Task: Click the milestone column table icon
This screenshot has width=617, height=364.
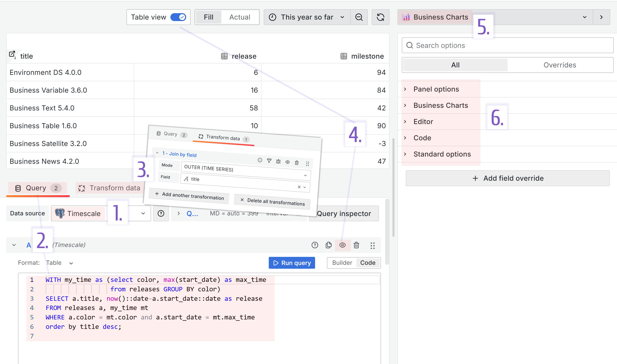Action: 344,56
